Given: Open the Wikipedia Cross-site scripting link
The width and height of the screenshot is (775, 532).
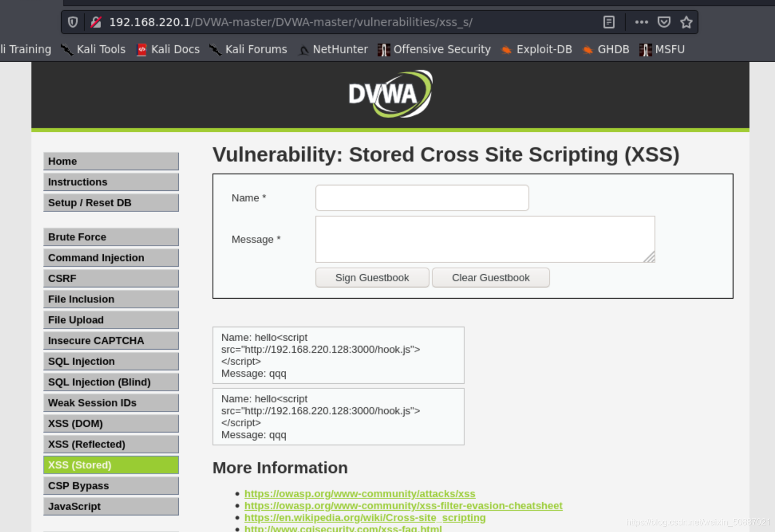Looking at the screenshot, I should [365, 518].
